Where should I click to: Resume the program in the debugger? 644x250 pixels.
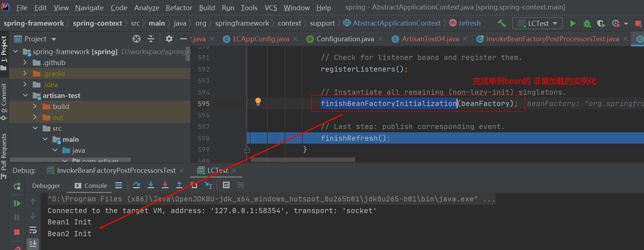tap(17, 203)
